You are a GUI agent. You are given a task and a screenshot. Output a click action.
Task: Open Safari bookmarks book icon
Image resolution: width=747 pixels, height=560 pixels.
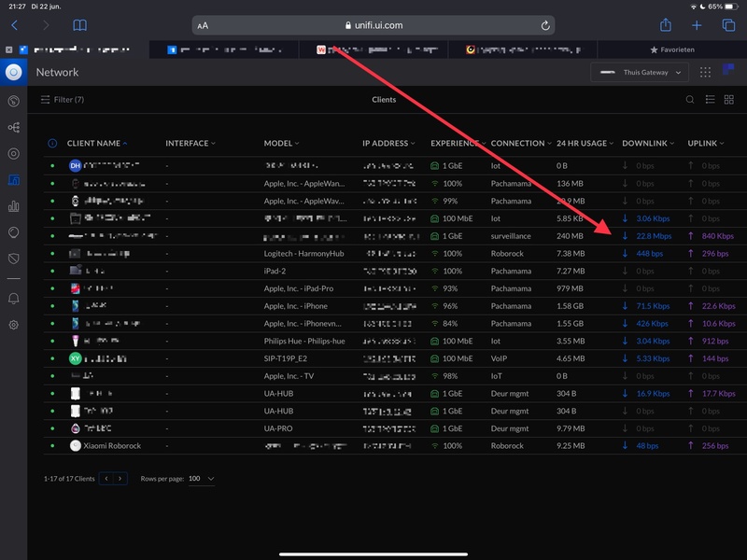pyautogui.click(x=79, y=25)
